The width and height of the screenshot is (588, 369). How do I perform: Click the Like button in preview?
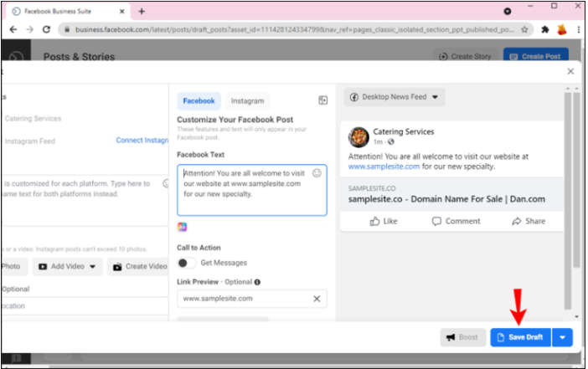tap(384, 221)
